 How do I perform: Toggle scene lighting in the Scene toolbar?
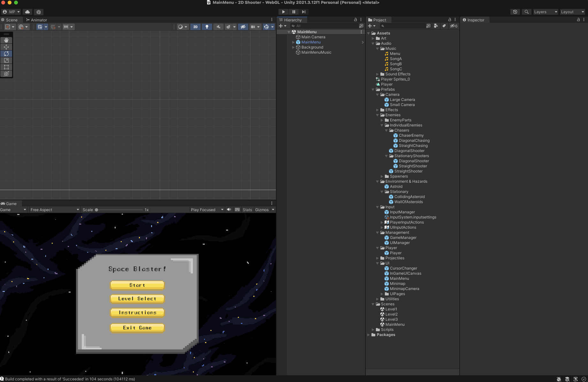207,27
